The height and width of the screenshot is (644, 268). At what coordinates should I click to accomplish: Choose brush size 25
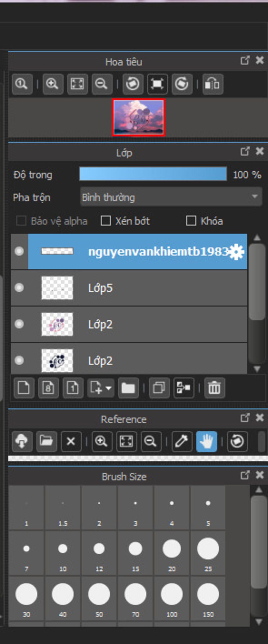pyautogui.click(x=208, y=553)
